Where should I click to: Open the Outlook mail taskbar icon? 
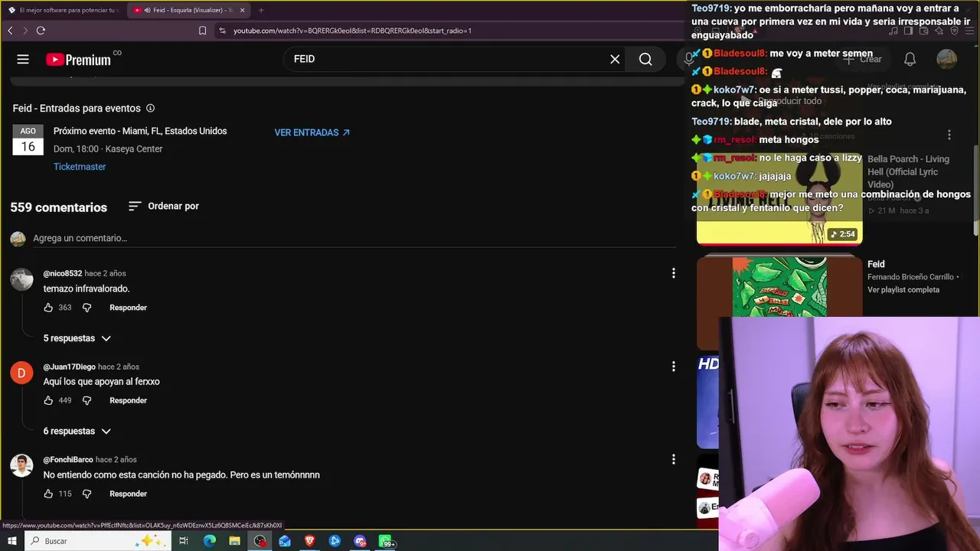pyautogui.click(x=285, y=541)
